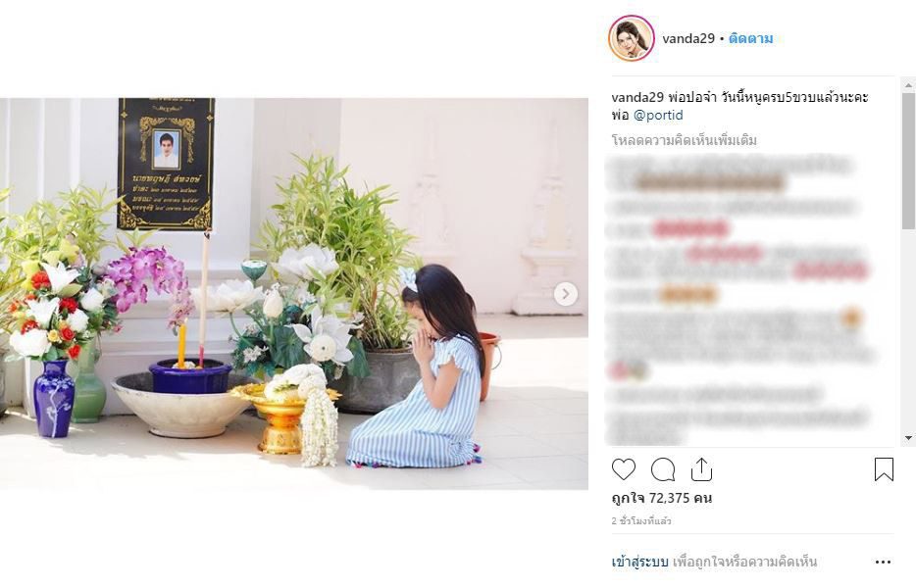Open the @portid mention in the caption

click(658, 115)
